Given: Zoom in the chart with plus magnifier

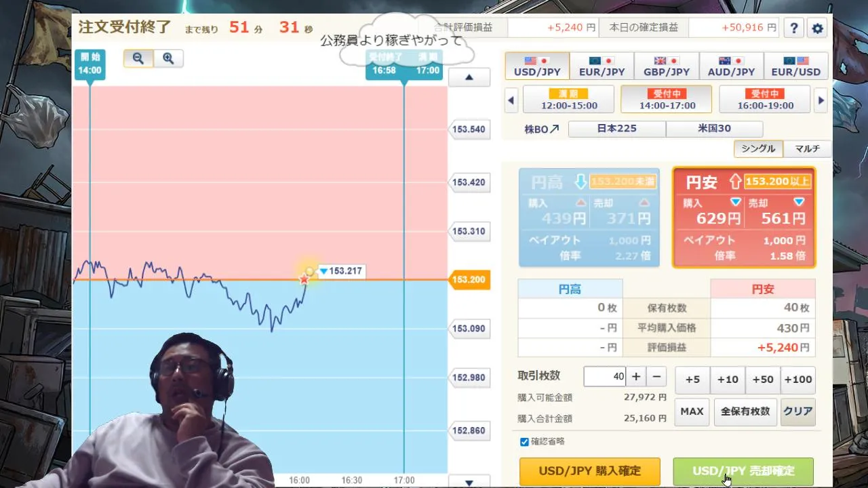Looking at the screenshot, I should (168, 58).
